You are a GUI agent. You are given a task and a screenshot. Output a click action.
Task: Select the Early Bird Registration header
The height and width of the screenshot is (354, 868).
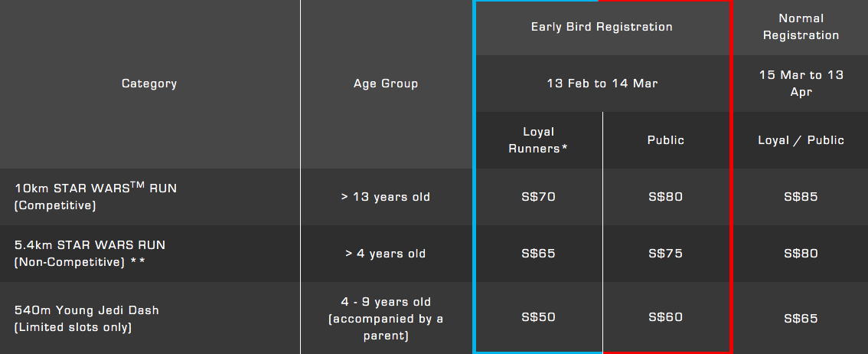(602, 27)
